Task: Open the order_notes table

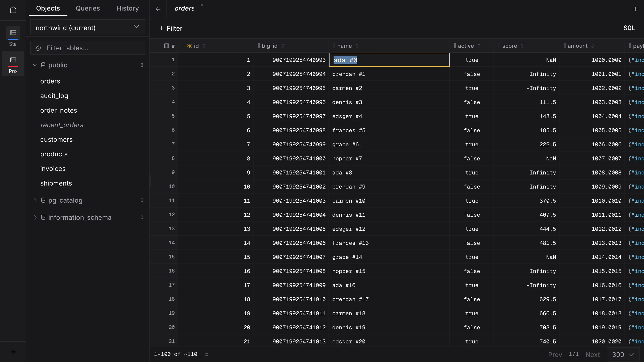Action: (59, 110)
